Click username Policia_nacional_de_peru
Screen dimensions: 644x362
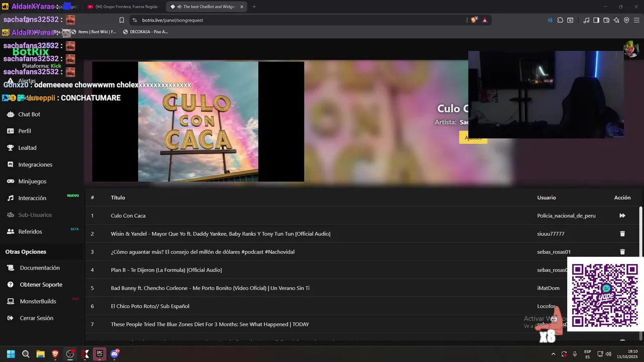pyautogui.click(x=566, y=216)
